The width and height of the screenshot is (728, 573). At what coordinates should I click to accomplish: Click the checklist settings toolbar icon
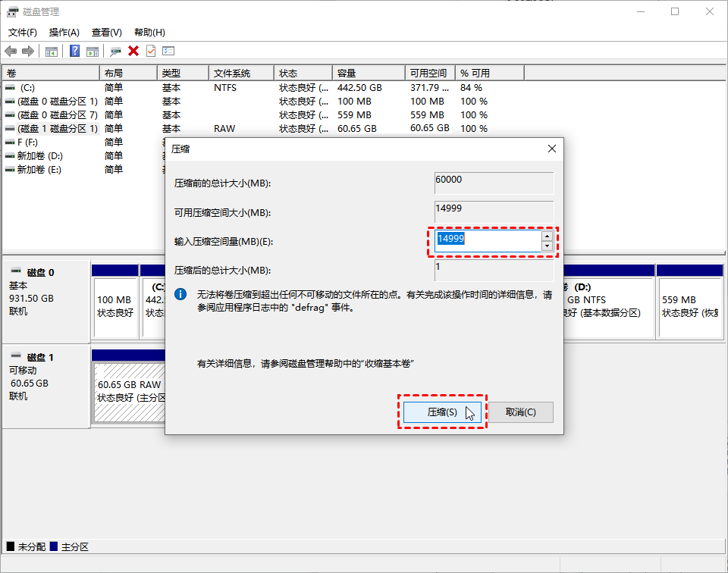pyautogui.click(x=168, y=51)
